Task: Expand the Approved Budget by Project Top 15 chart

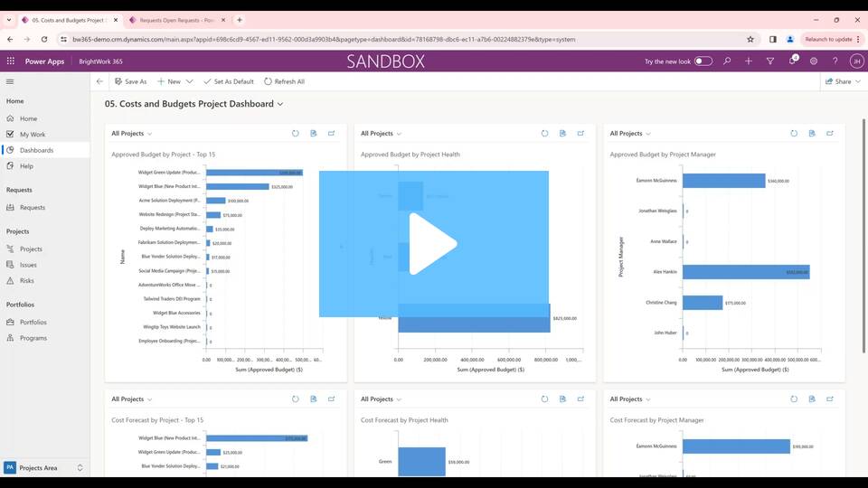Action: [332, 134]
